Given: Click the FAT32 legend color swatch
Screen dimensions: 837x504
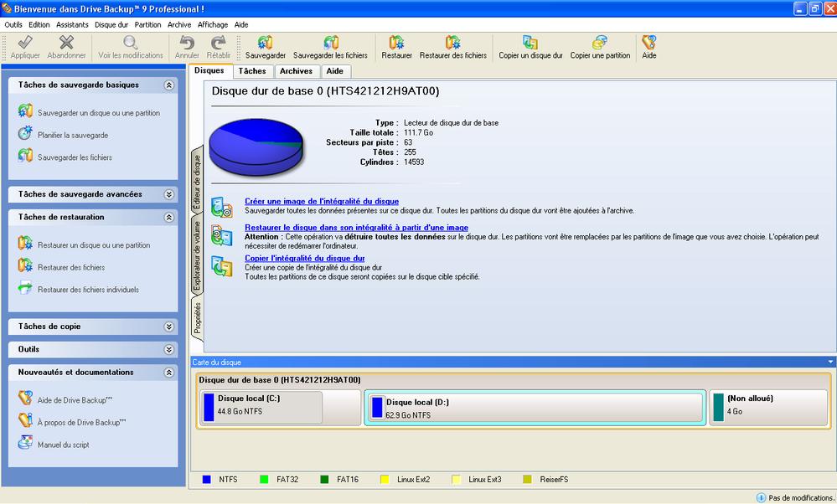Looking at the screenshot, I should coord(264,480).
